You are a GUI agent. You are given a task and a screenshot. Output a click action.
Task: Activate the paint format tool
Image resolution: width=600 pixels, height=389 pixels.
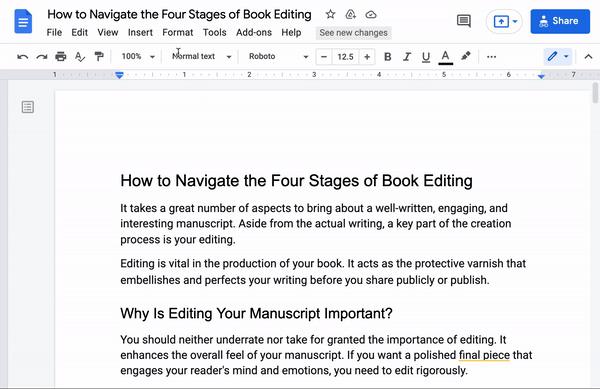pyautogui.click(x=99, y=57)
